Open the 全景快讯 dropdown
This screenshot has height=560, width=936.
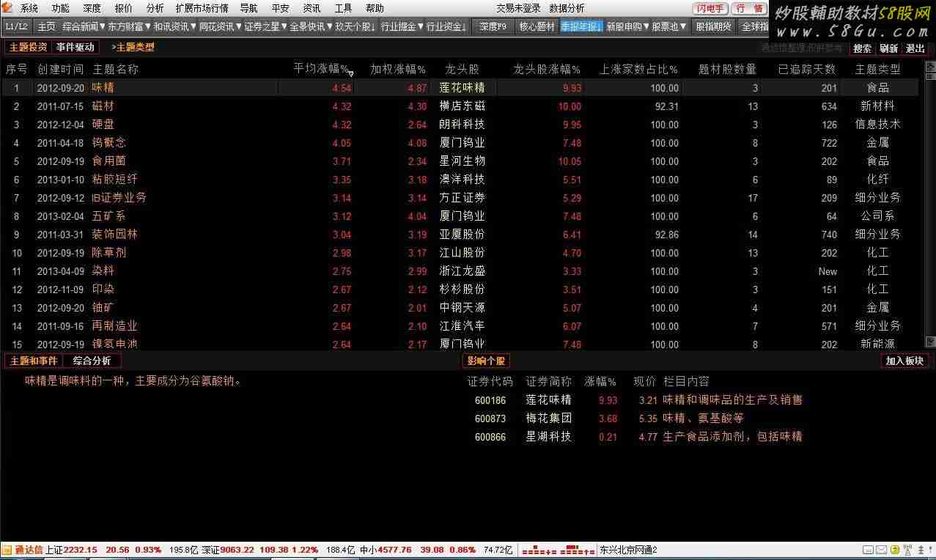pos(311,26)
